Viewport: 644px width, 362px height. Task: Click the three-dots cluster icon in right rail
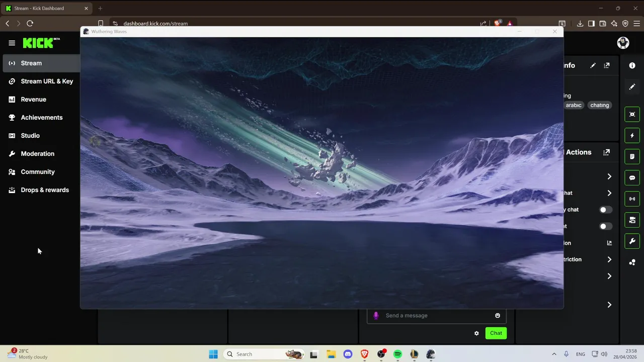(632, 262)
